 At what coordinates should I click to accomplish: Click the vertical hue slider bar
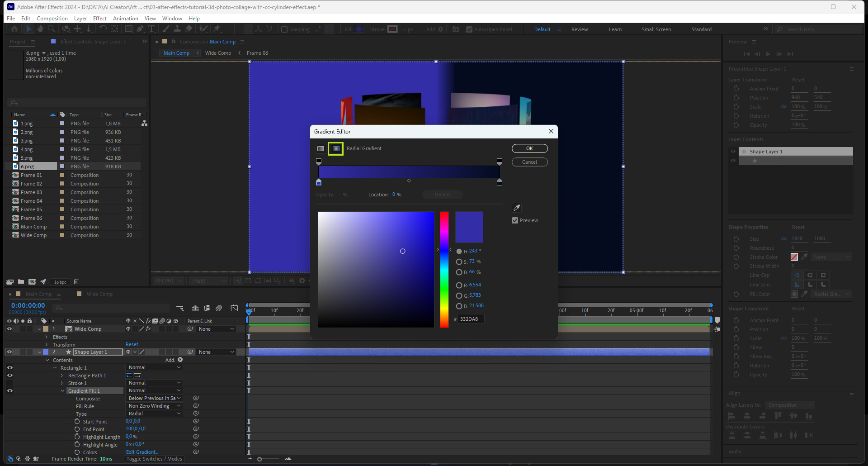pyautogui.click(x=444, y=269)
